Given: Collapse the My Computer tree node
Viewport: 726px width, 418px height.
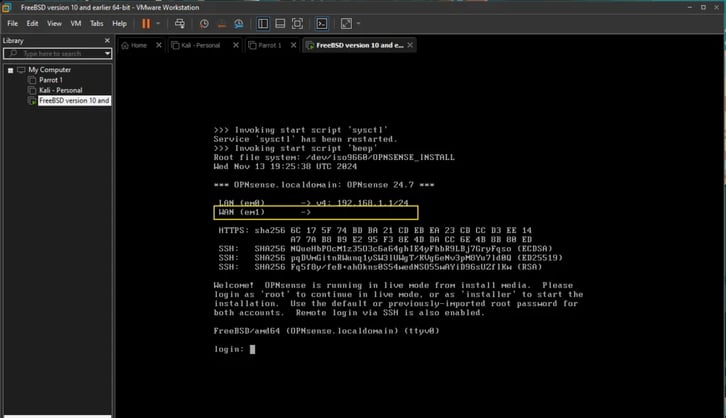Looking at the screenshot, I should [x=10, y=70].
